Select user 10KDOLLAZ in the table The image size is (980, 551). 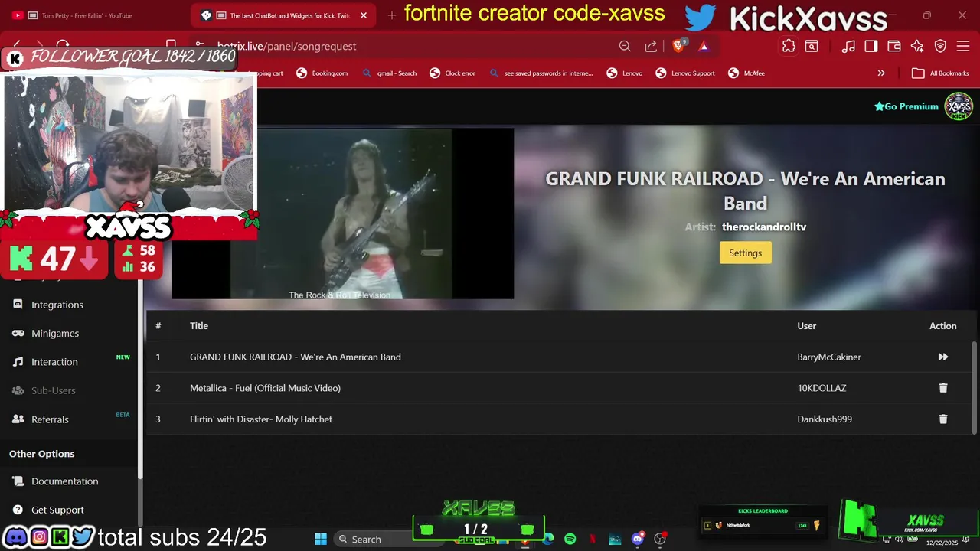click(822, 388)
